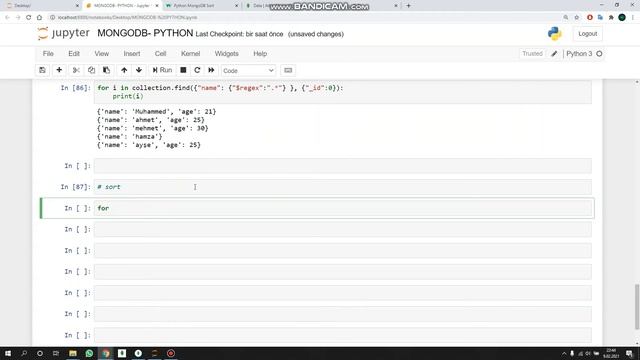
Task: Rename the notebook title MONGODB- PYTHON
Action: click(145, 33)
